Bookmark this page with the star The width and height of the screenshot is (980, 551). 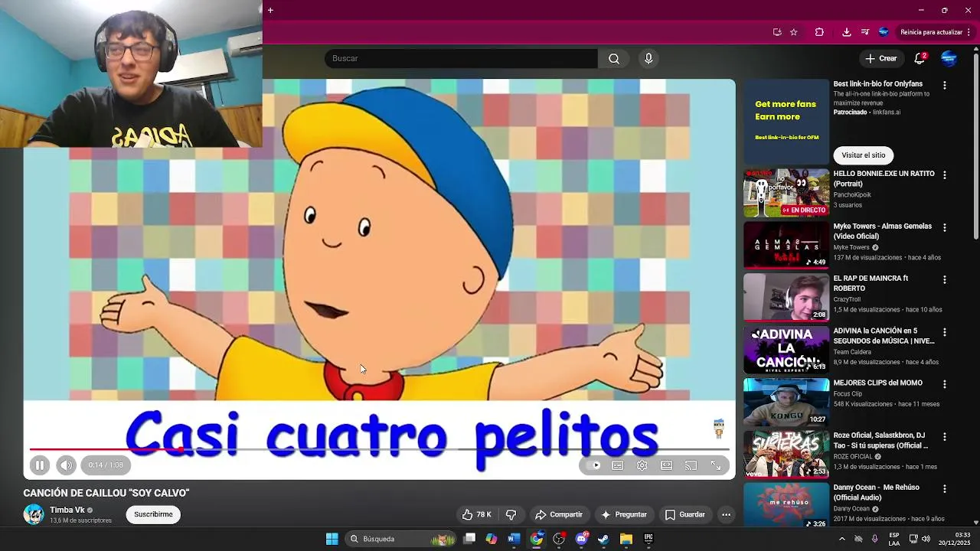(794, 32)
